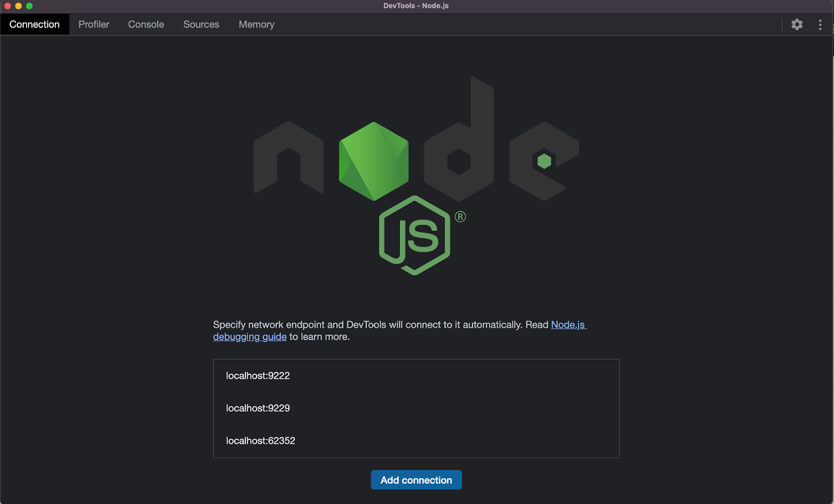
Task: Maximize the DevTools window with green button
Action: 29,6
